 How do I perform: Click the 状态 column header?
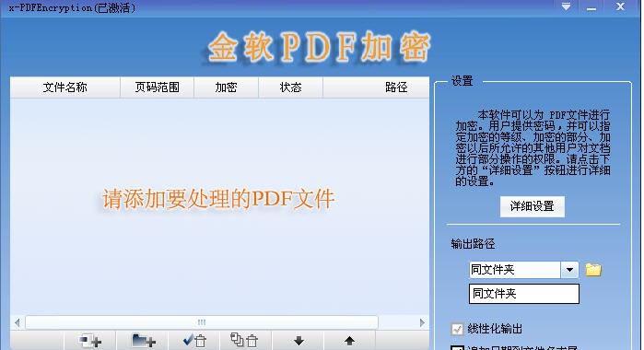click(x=291, y=87)
